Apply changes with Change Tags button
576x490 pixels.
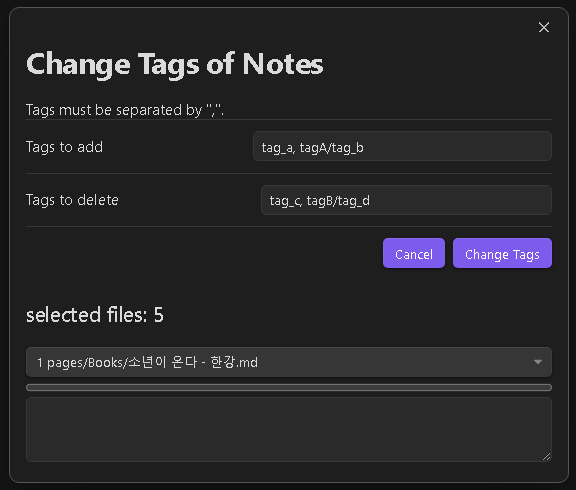502,253
